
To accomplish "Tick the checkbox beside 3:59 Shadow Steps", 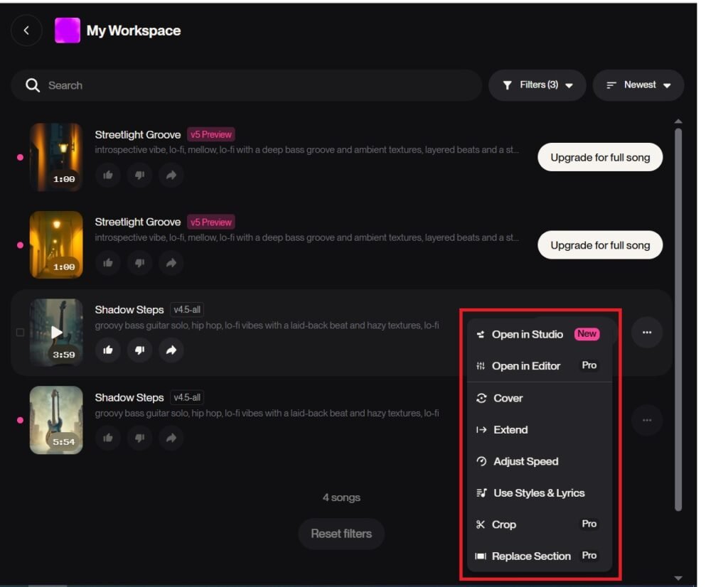I will coord(20,332).
